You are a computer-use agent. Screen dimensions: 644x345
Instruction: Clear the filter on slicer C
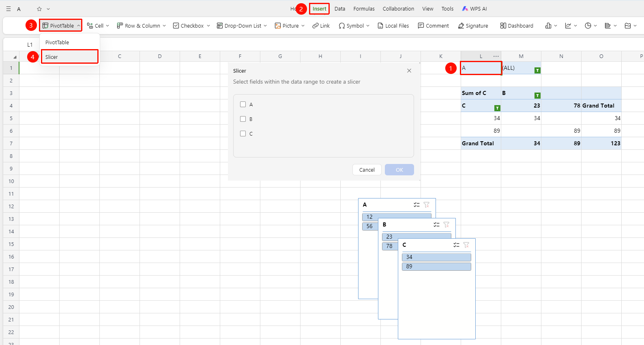tap(466, 245)
